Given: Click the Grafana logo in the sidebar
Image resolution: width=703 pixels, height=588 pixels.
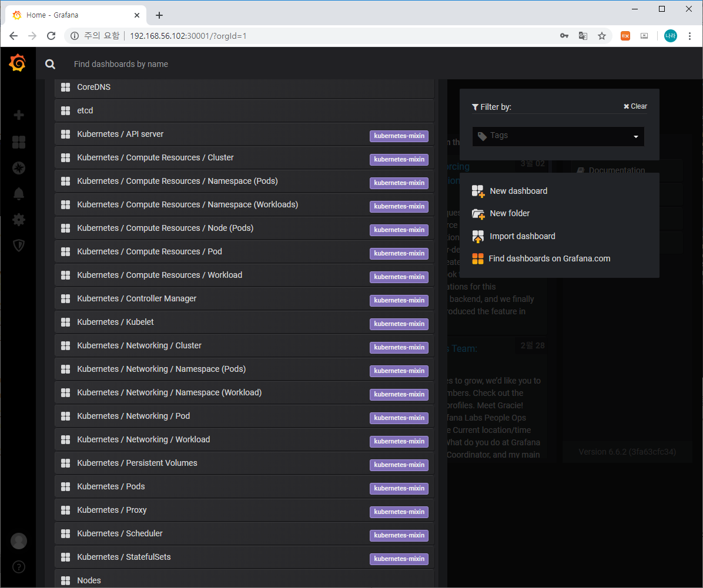Looking at the screenshot, I should click(x=18, y=63).
